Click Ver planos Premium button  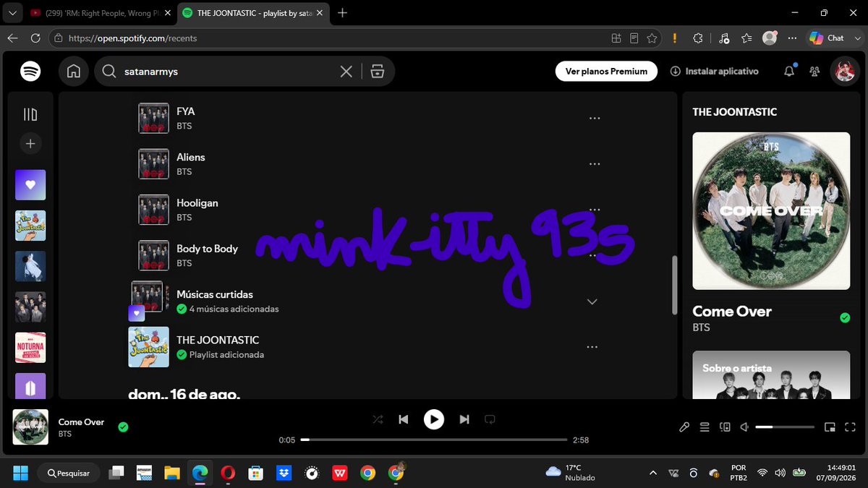tap(606, 71)
